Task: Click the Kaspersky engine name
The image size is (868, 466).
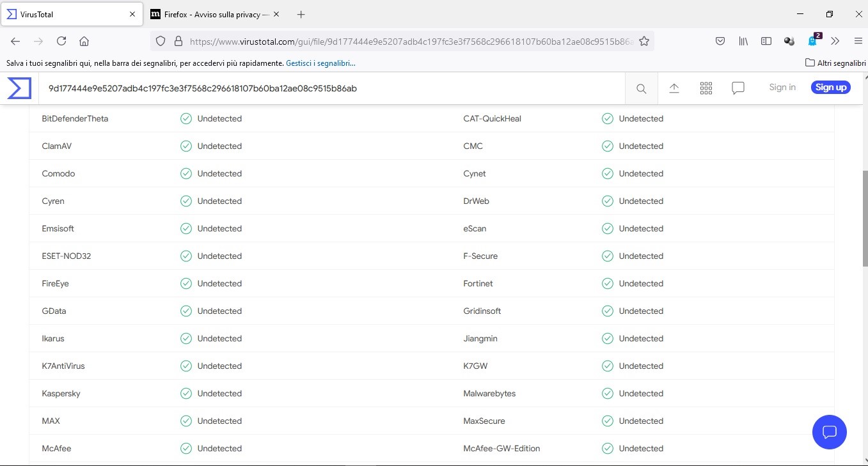Action: click(x=61, y=394)
